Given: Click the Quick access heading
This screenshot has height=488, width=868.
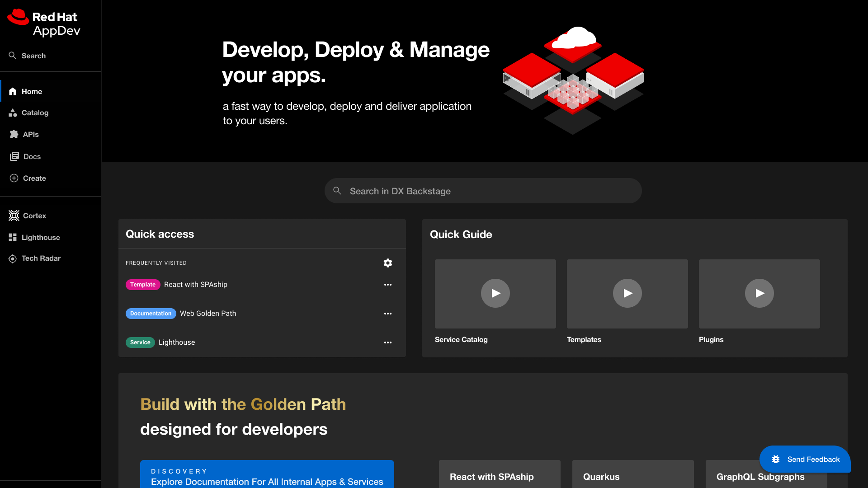Looking at the screenshot, I should click(x=160, y=234).
